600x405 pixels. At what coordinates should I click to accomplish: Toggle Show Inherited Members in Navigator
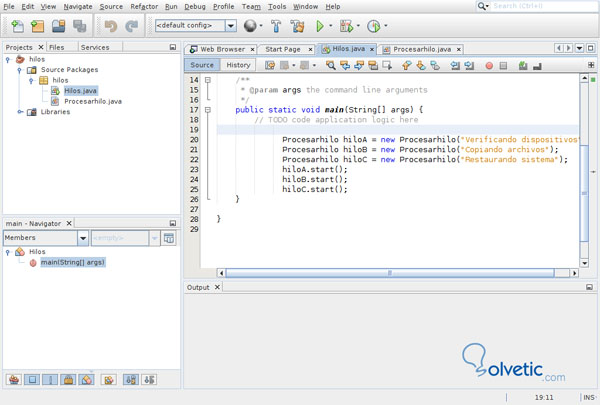coord(14,380)
